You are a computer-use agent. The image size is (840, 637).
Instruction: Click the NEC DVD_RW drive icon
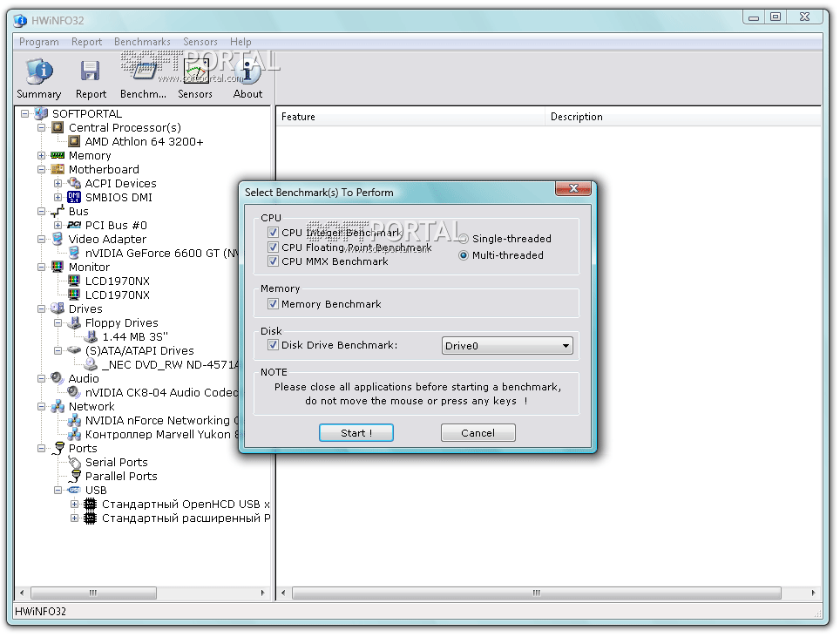91,364
